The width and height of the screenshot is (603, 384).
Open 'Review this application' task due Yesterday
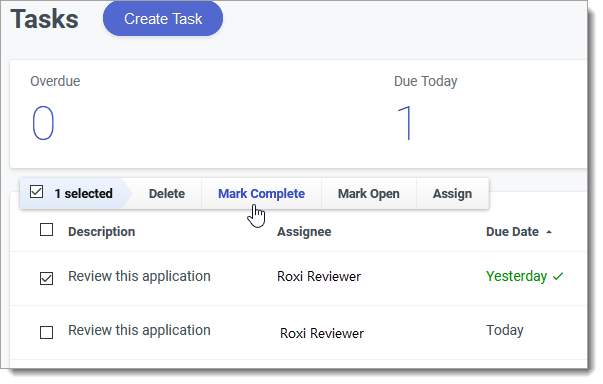(x=139, y=276)
